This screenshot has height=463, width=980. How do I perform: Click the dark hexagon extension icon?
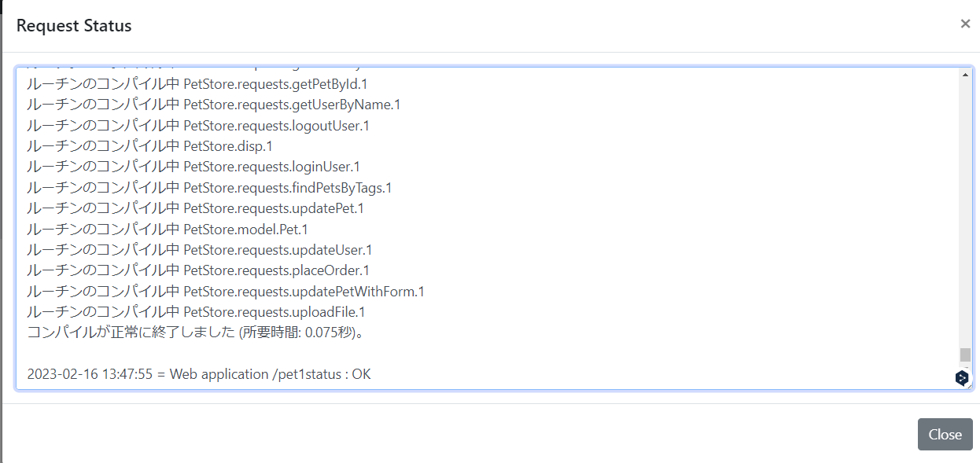tap(961, 378)
